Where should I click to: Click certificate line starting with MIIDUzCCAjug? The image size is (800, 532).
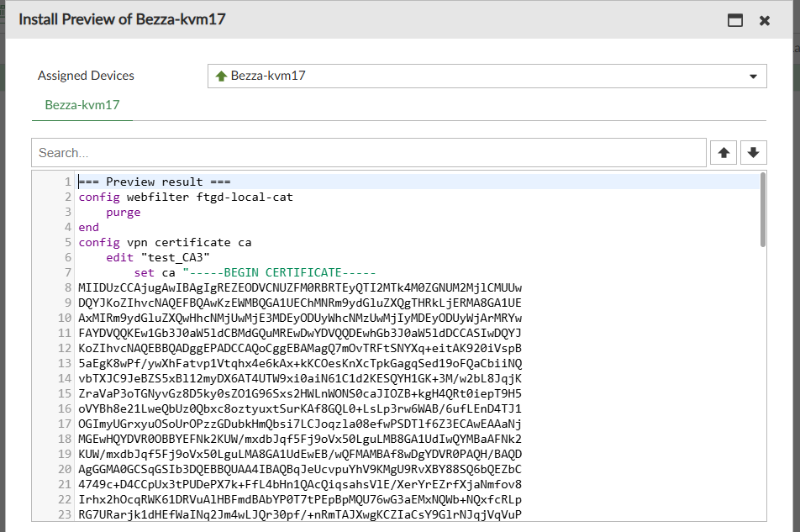tap(299, 288)
